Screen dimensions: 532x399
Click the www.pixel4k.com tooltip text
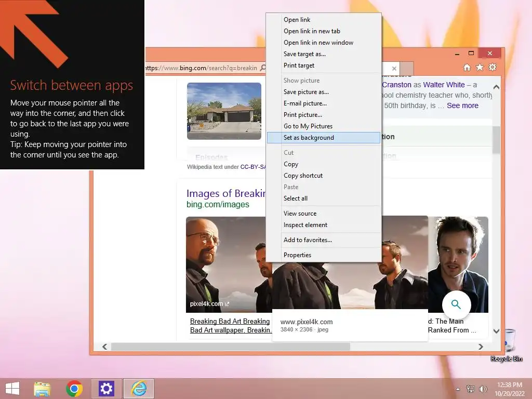coord(307,322)
